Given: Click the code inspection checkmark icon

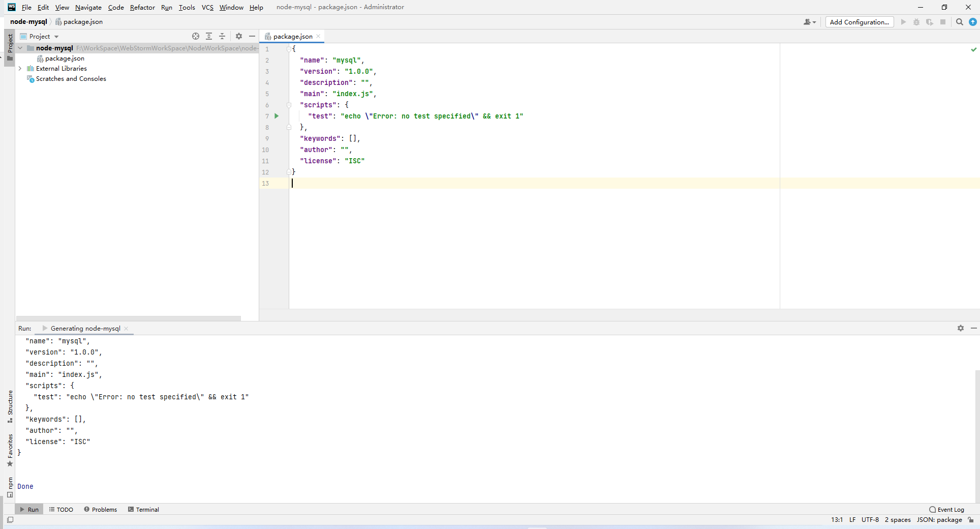Looking at the screenshot, I should pos(973,49).
